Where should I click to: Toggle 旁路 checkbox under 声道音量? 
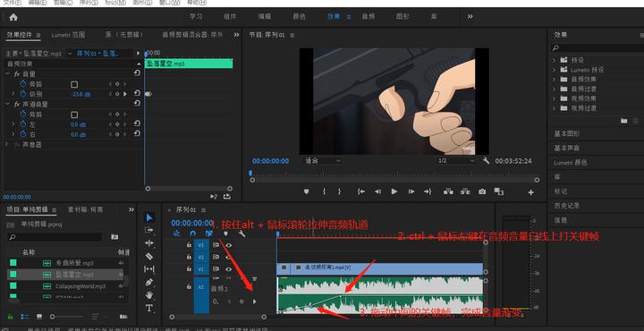click(x=74, y=115)
